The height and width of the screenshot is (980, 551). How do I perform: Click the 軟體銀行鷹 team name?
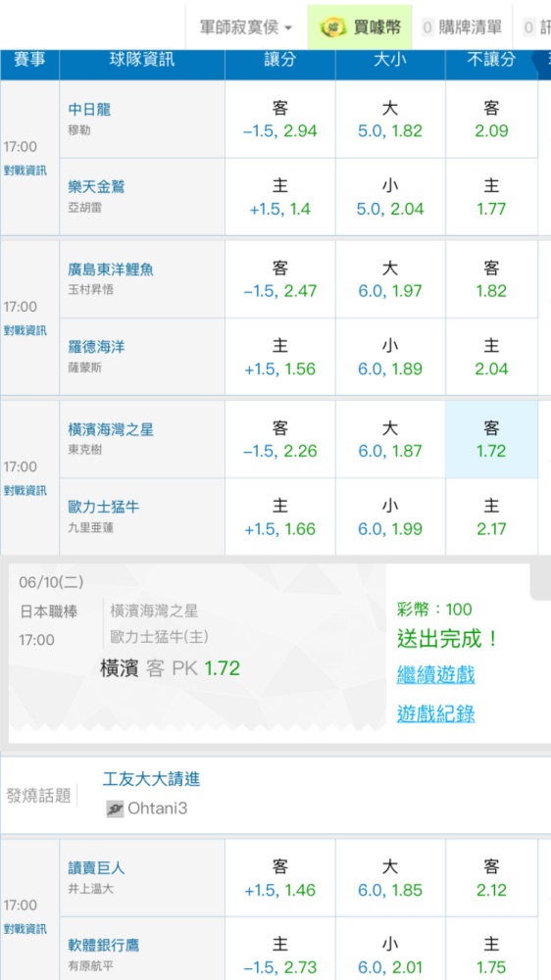[x=103, y=945]
